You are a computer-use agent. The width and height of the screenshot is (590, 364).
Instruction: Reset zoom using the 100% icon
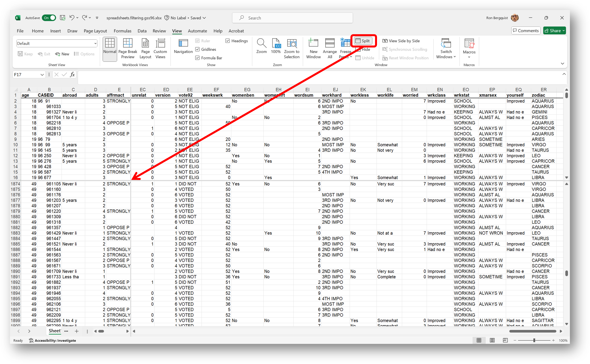pyautogui.click(x=276, y=47)
